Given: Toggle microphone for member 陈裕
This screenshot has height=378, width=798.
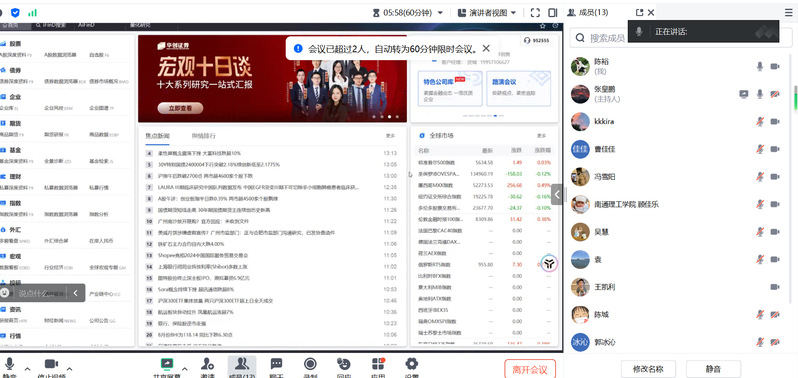Looking at the screenshot, I should [759, 66].
